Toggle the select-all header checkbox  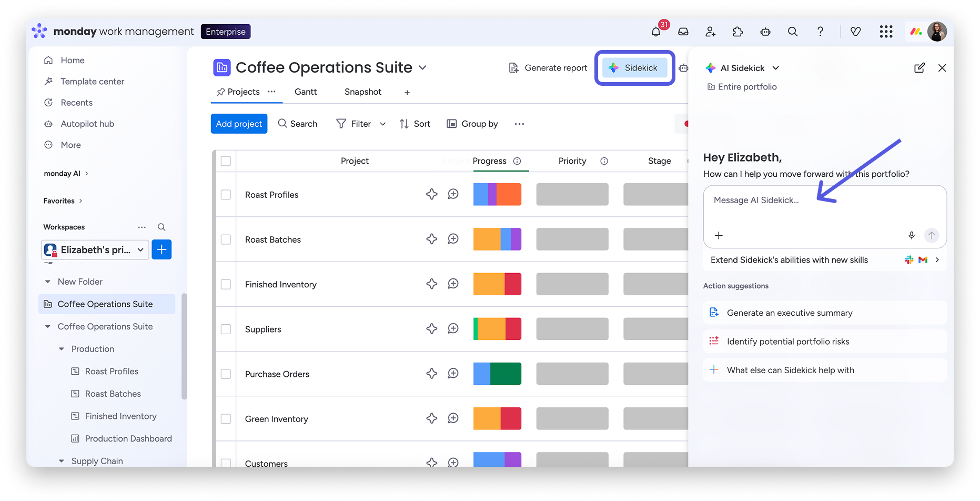(226, 161)
